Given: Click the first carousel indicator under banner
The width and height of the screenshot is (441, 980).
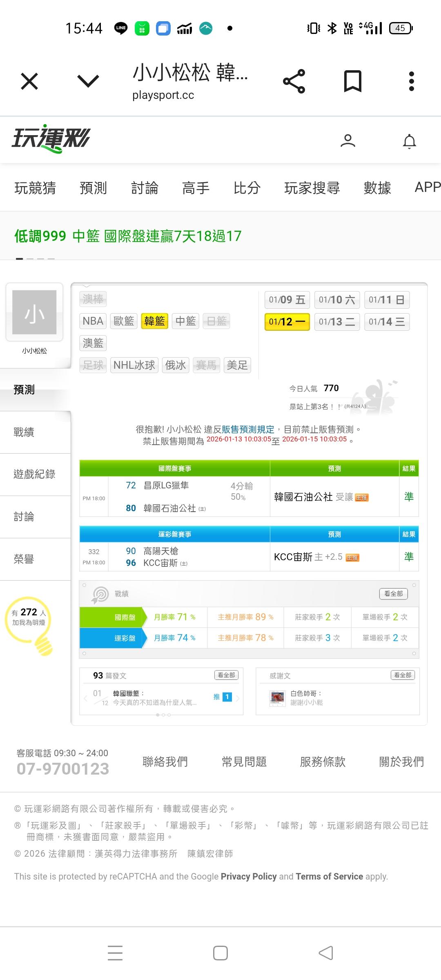Looking at the screenshot, I should click(19, 259).
